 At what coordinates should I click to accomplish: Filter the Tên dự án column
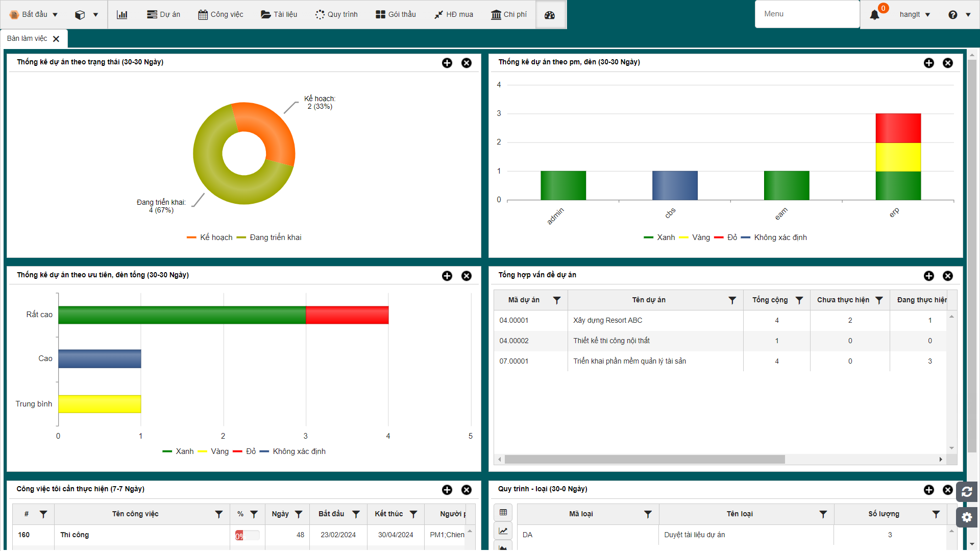pyautogui.click(x=732, y=300)
